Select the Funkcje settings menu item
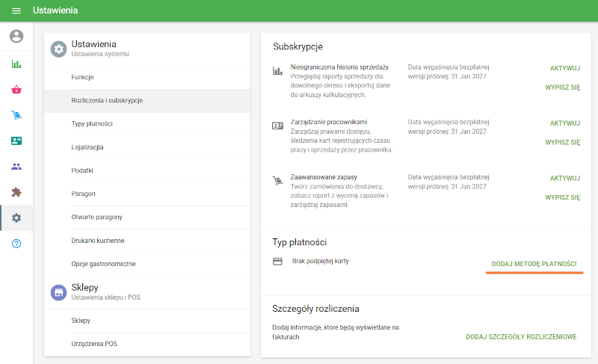The width and height of the screenshot is (598, 364). (x=82, y=77)
